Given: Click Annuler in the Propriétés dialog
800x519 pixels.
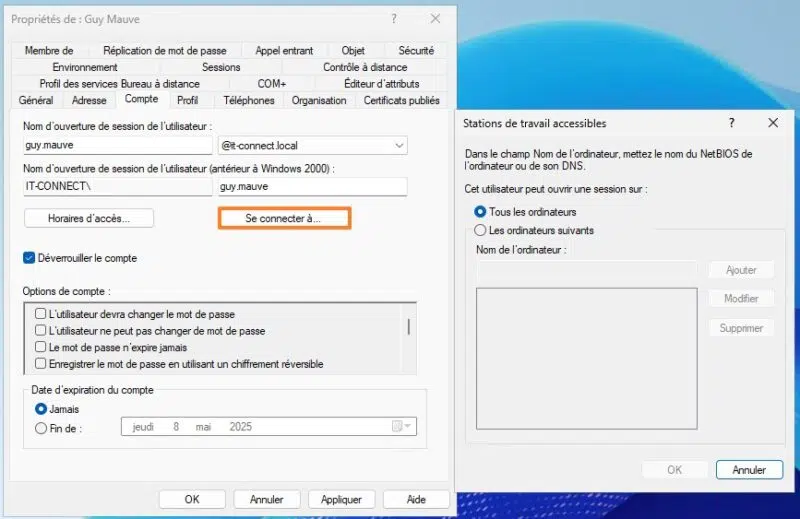Looking at the screenshot, I should [267, 499].
